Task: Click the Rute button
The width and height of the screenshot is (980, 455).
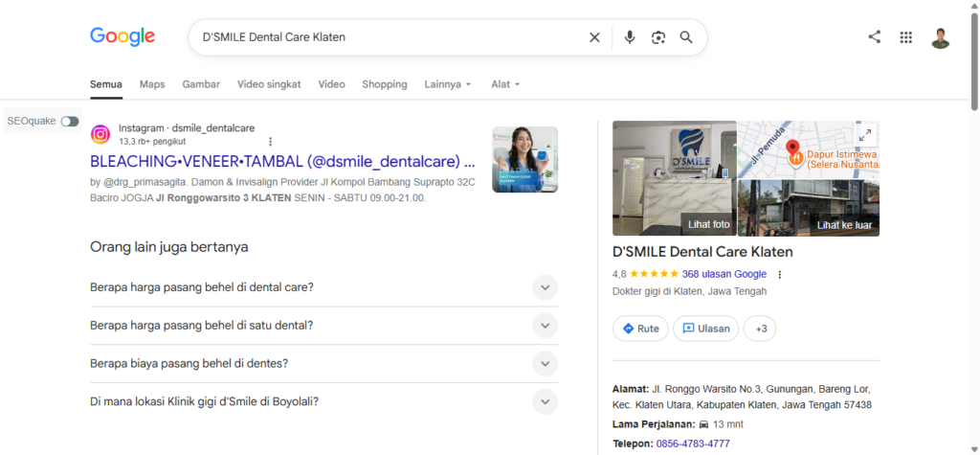Action: click(x=640, y=329)
